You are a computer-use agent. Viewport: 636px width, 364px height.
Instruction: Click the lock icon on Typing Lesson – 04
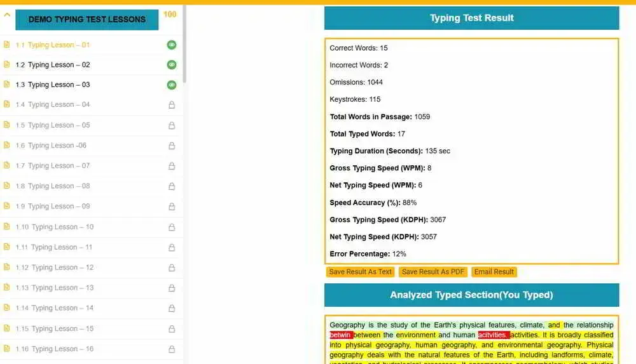(x=172, y=105)
